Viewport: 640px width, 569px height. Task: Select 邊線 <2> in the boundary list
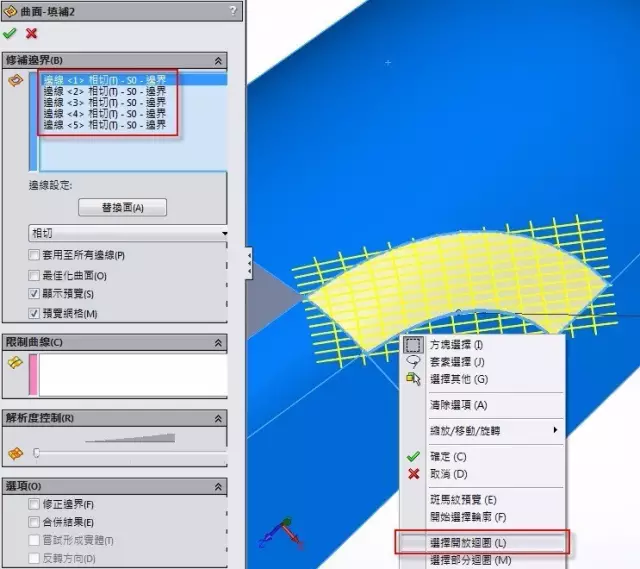coord(133,91)
